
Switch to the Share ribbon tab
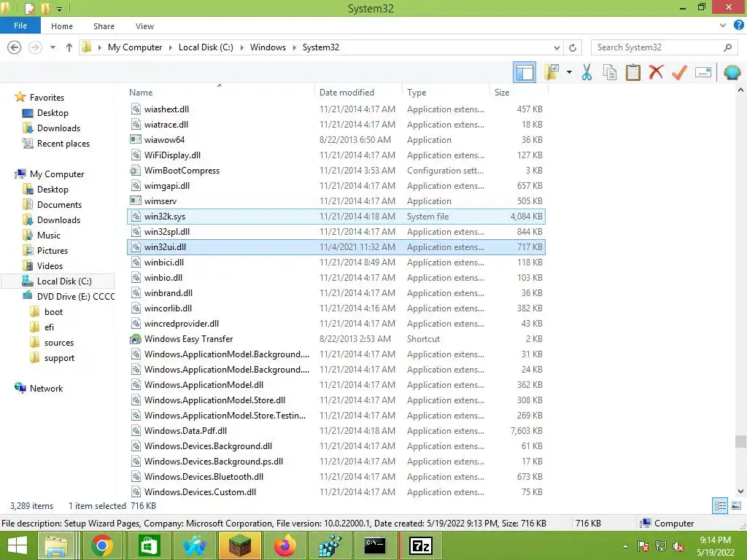click(x=104, y=26)
